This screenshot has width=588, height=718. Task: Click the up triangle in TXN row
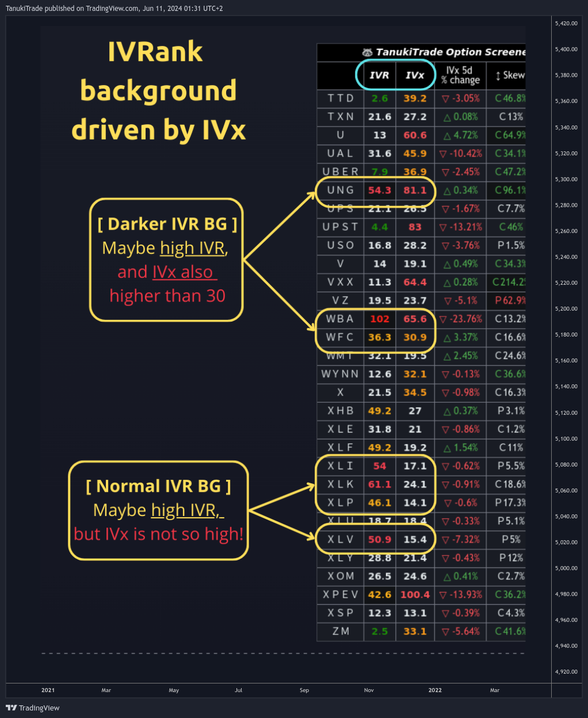[x=446, y=117]
